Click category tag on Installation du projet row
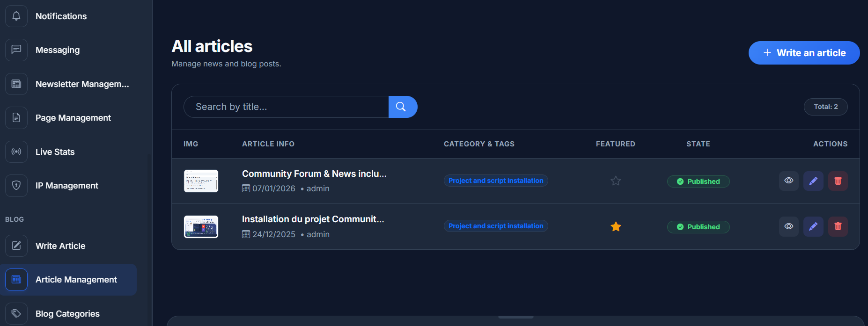 click(496, 226)
